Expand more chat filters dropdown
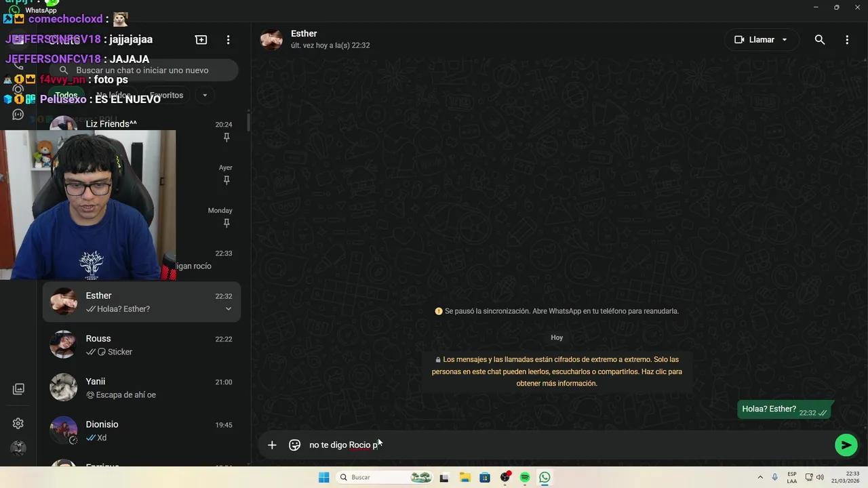The image size is (868, 488). [205, 96]
